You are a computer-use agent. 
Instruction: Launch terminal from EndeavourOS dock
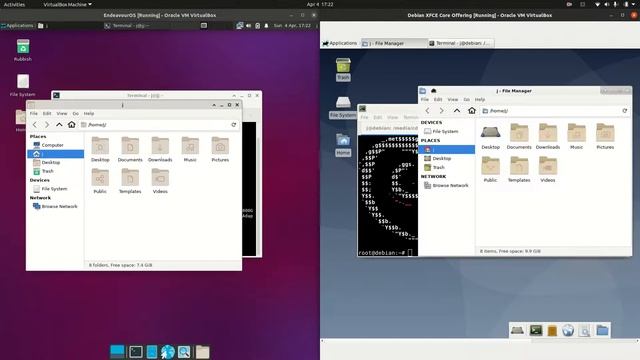point(136,351)
